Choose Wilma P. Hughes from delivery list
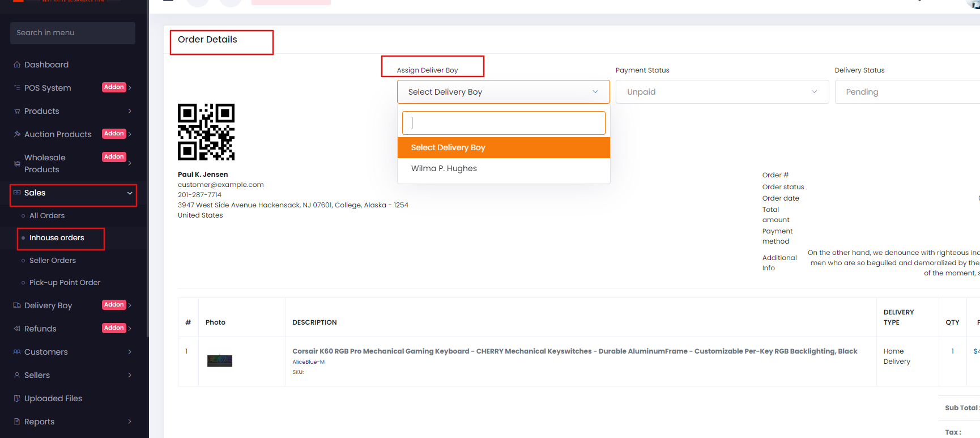980x438 pixels. tap(504, 168)
